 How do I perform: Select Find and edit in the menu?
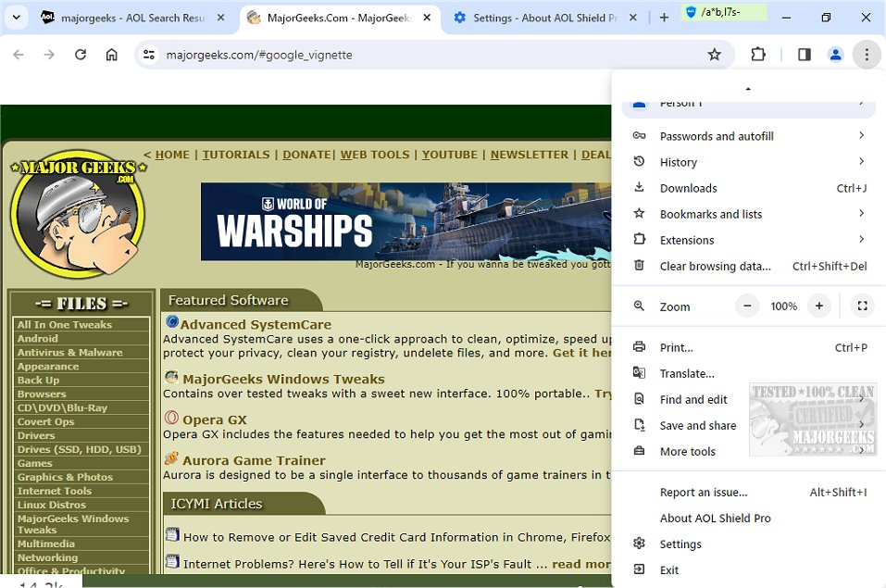point(693,399)
